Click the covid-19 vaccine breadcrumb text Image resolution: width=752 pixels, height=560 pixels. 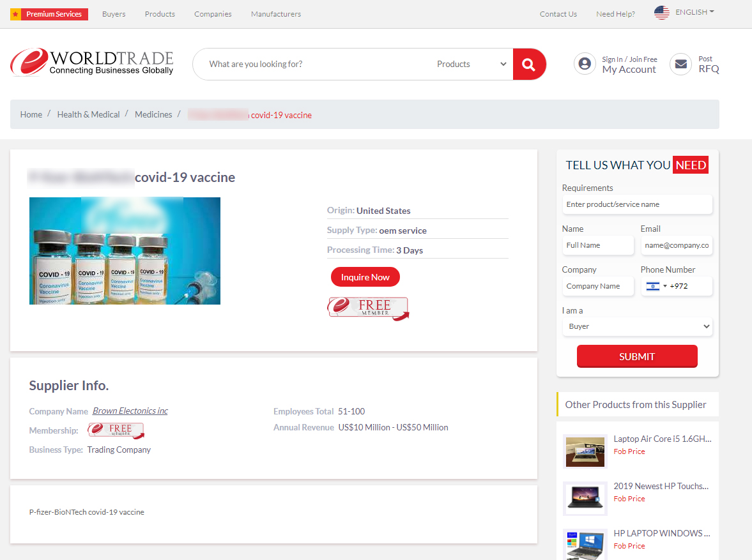click(281, 115)
